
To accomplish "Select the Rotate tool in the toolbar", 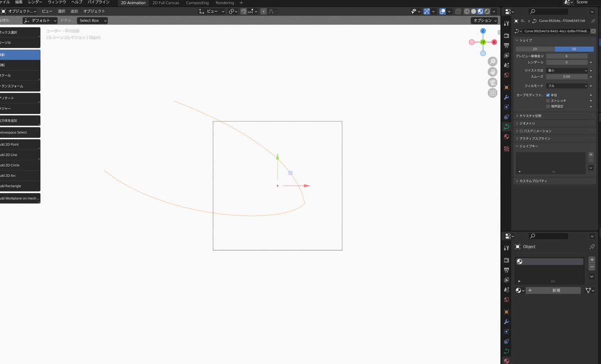I will (x=20, y=65).
